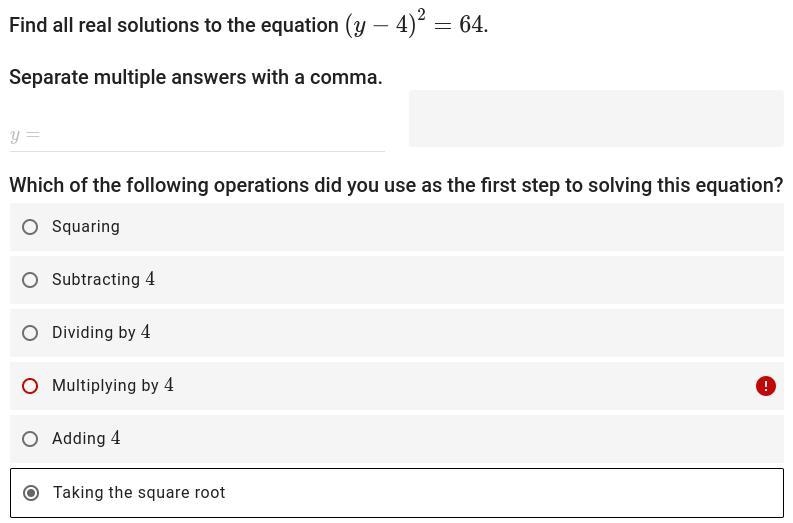Click the "Subtracting 4" option label text
Screen dimensions: 793x523
point(104,279)
